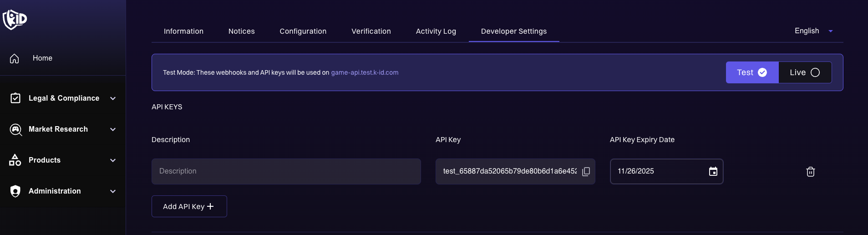This screenshot has height=235, width=868.
Task: Click the Home house icon
Action: click(x=15, y=58)
